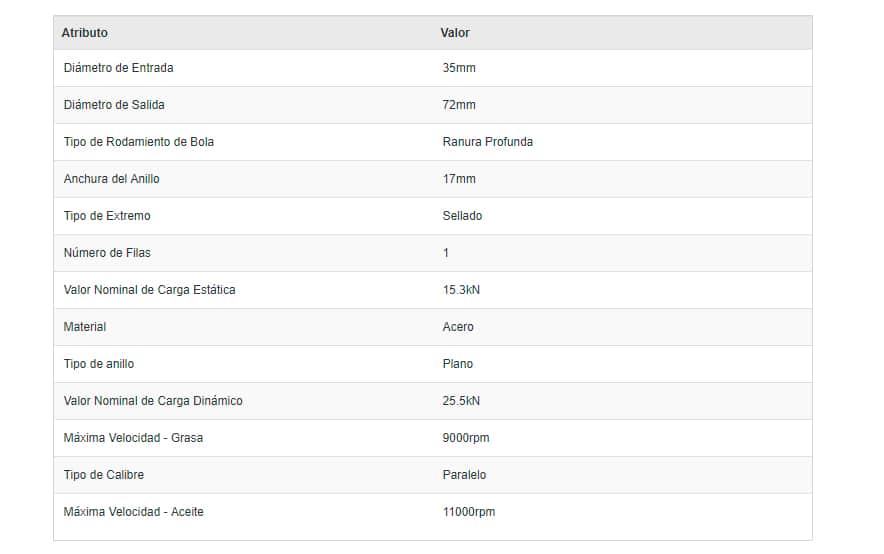Select the Tipo de anillo label
This screenshot has height=554, width=884.
coord(99,364)
